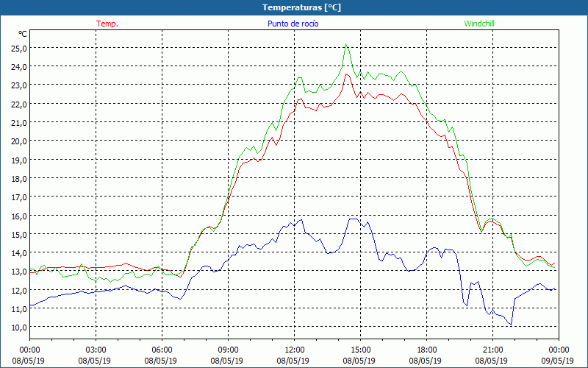Click the 12,0 y-axis value

coord(19,291)
